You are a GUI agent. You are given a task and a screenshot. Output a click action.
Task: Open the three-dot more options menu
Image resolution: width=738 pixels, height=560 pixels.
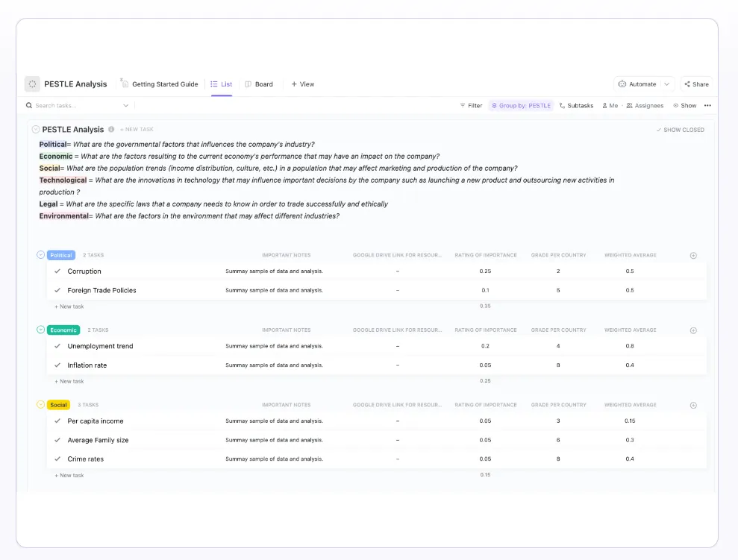tap(707, 105)
